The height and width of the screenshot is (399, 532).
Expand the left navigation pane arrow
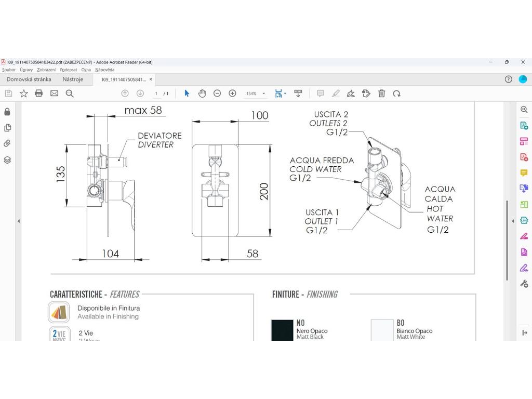19,221
